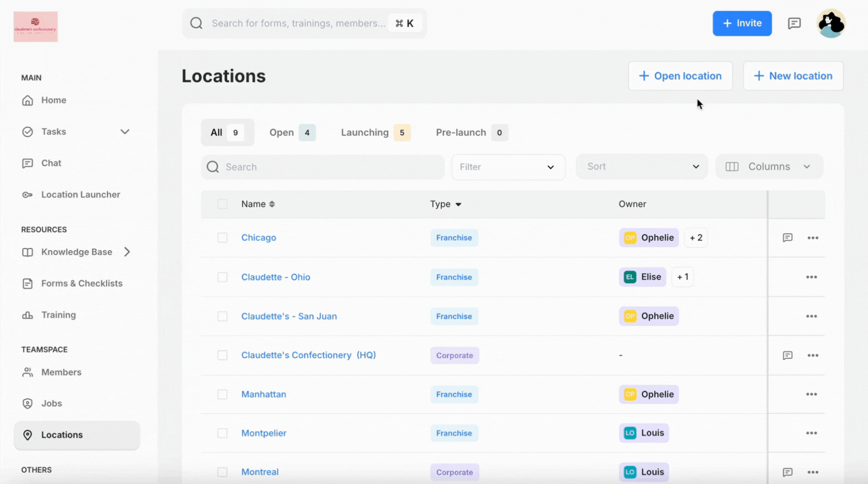Click the global search field
Screen dimensions: 868x484
click(305, 23)
